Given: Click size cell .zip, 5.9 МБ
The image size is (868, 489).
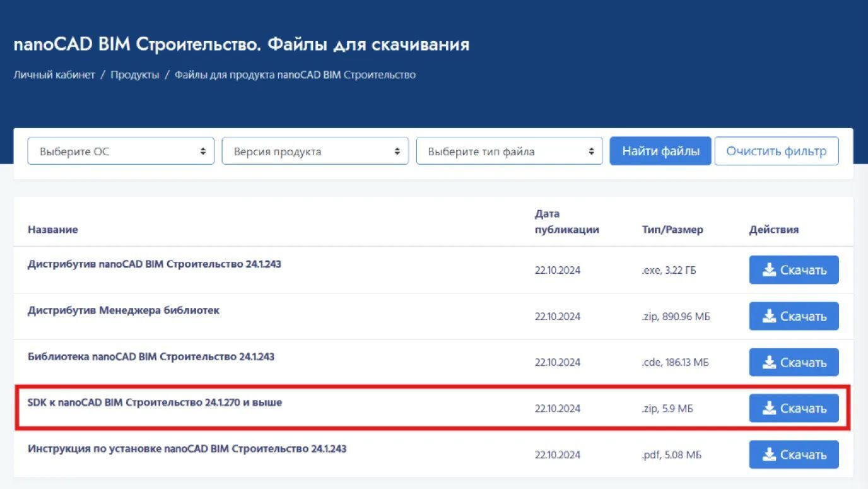Looking at the screenshot, I should point(667,408).
